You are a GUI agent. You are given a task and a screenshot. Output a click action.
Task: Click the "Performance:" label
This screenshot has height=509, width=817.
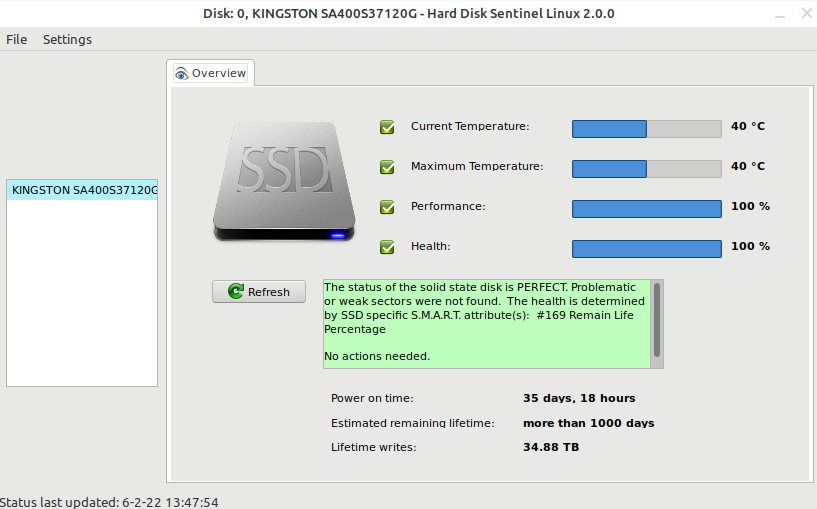[x=448, y=206]
